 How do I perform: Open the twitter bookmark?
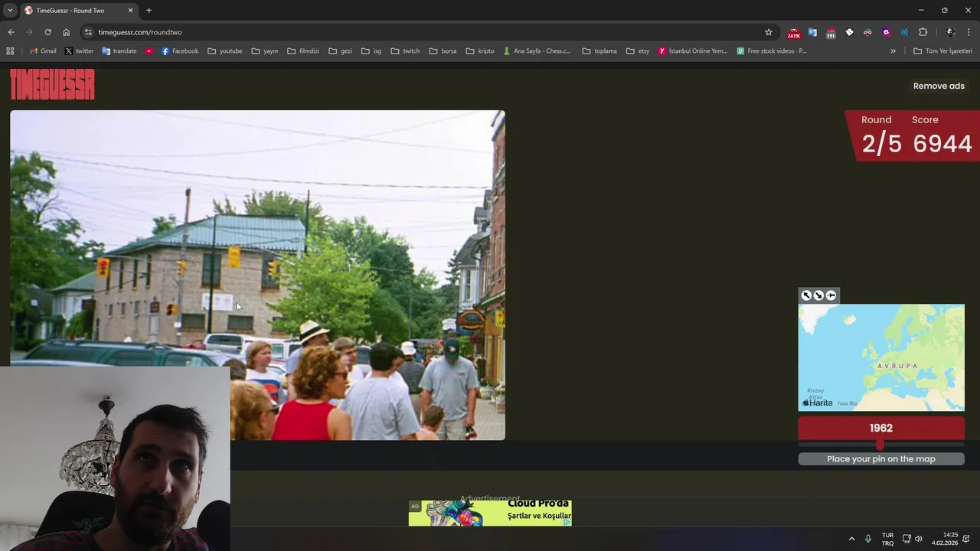(x=80, y=51)
